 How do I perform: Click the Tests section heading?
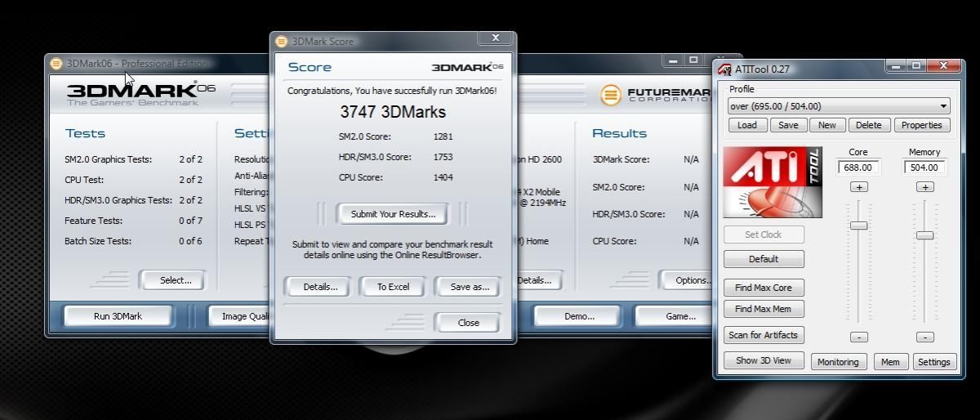pyautogui.click(x=85, y=133)
